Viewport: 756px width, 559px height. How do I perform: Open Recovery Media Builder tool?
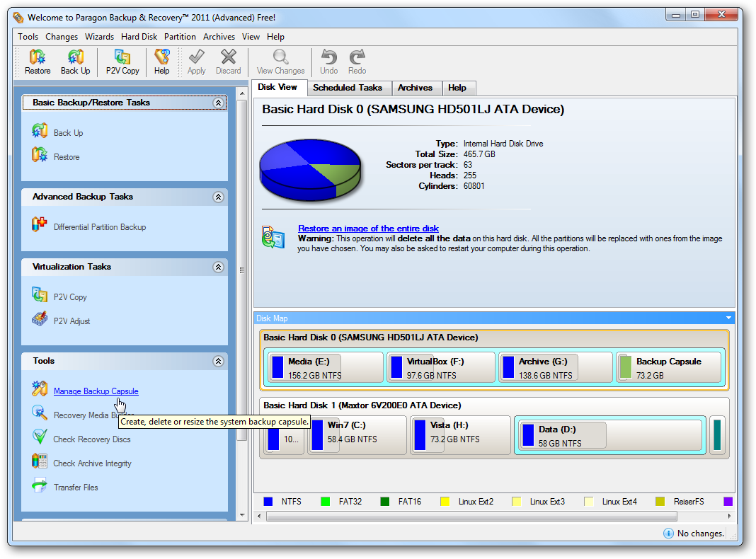[x=84, y=415]
